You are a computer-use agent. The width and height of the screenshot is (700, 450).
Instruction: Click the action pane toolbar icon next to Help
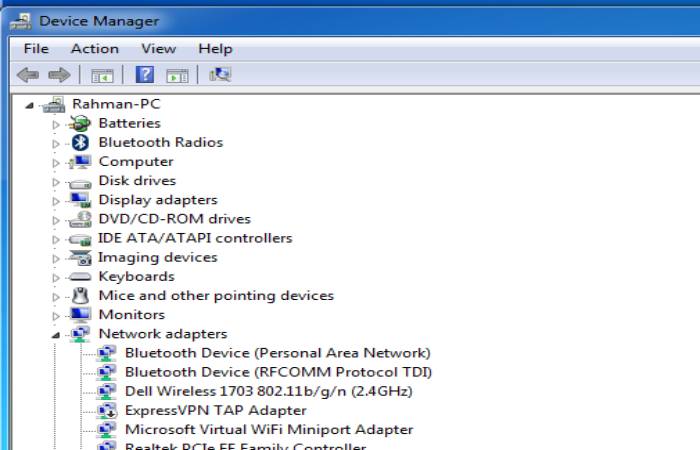[x=177, y=75]
